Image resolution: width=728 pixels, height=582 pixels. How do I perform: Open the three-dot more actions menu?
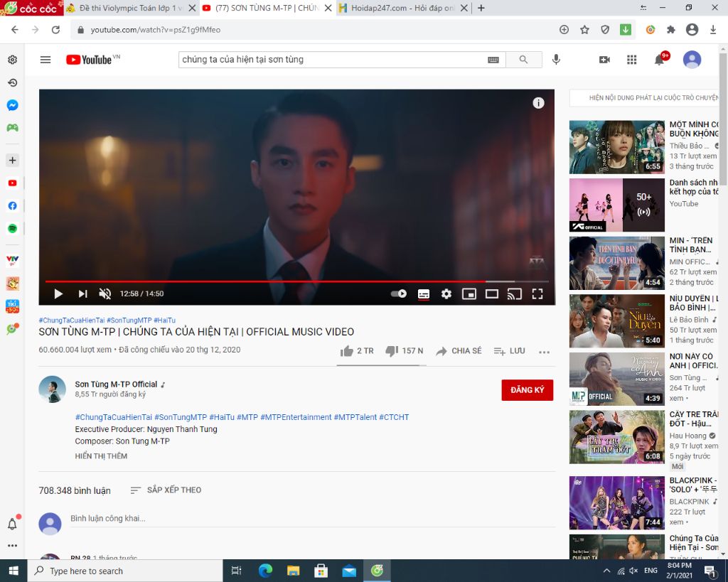click(x=544, y=352)
